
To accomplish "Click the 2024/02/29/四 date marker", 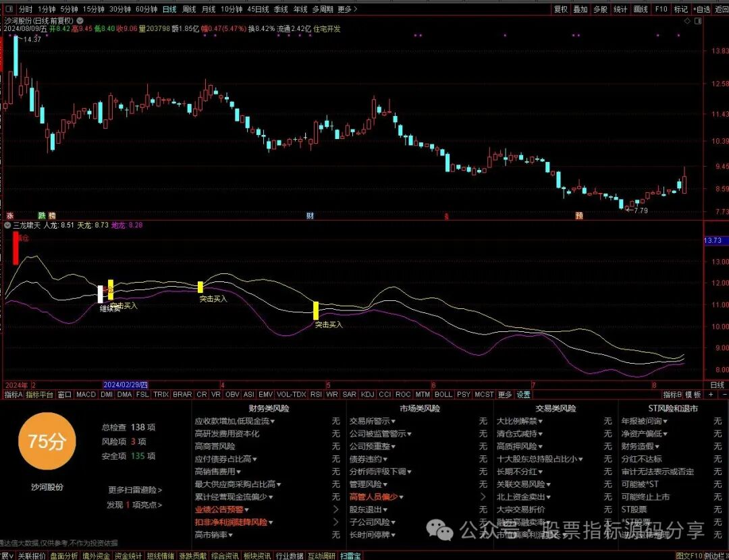I will point(126,385).
